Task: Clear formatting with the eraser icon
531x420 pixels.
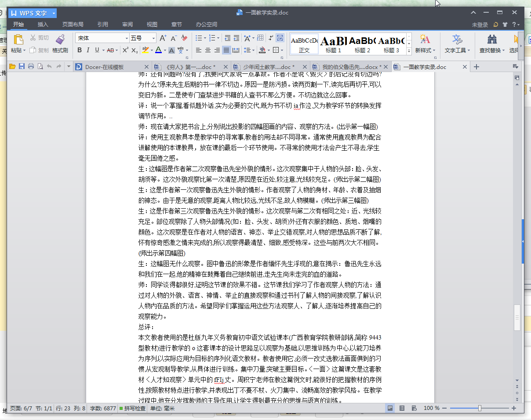Action: coord(185,38)
